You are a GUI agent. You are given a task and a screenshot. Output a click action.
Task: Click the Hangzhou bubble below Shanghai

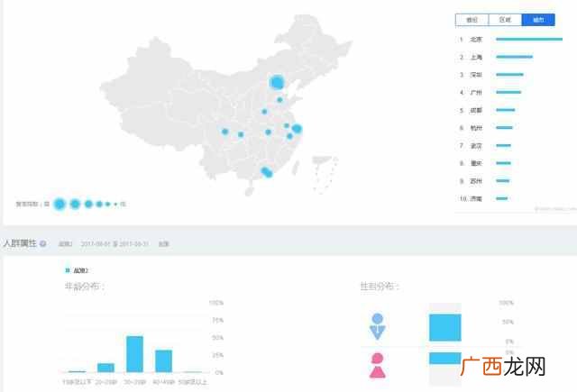pos(289,136)
